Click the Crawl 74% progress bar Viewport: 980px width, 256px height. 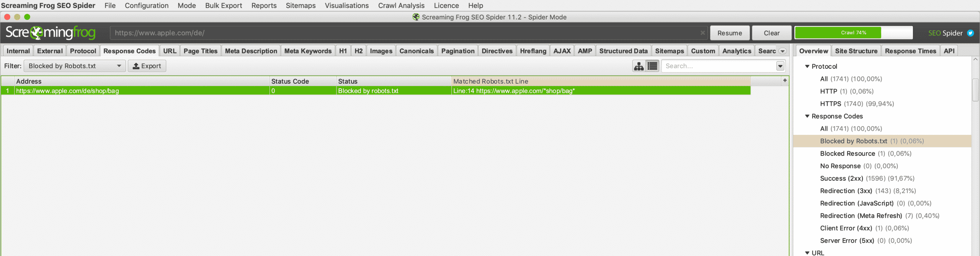(x=854, y=33)
